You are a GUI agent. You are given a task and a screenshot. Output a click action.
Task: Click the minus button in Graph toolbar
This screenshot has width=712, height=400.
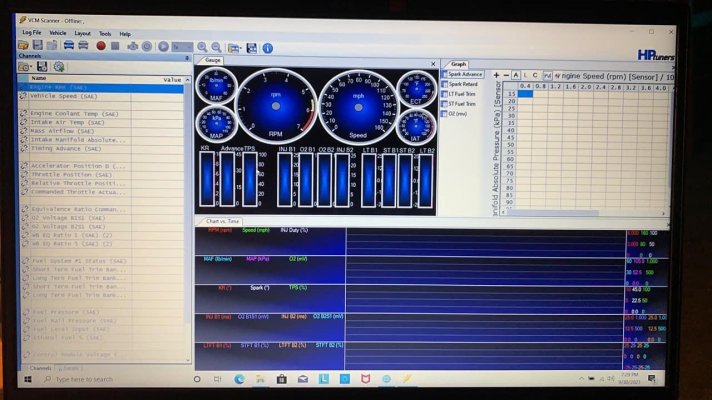tap(506, 75)
